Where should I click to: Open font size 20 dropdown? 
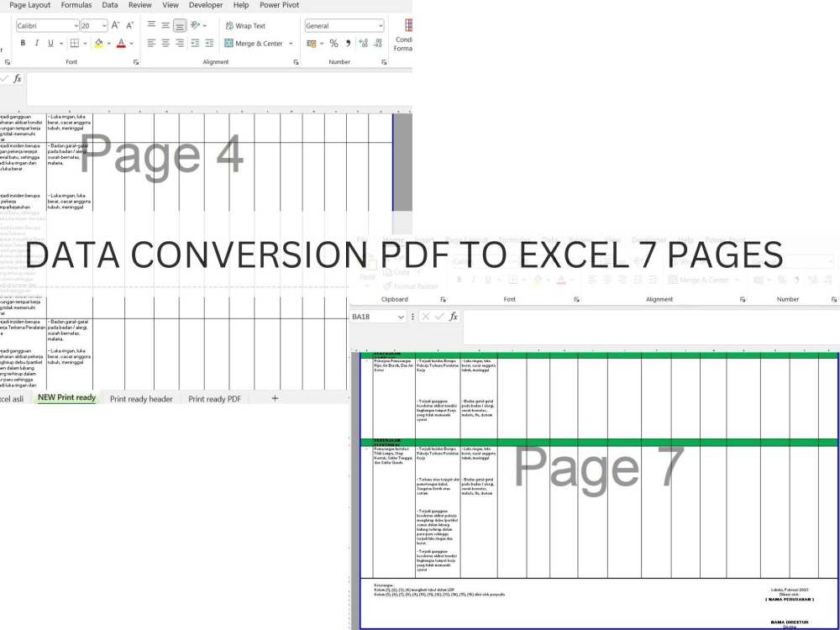(x=104, y=26)
